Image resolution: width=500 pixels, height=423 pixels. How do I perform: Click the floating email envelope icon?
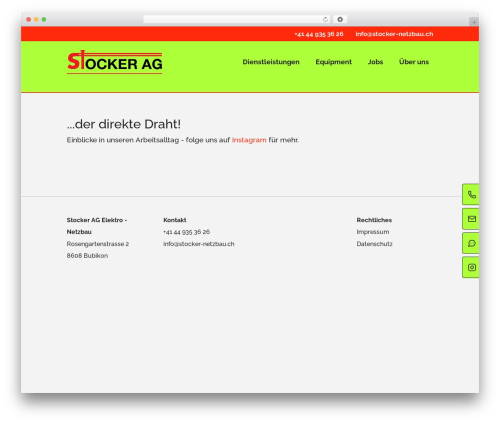coord(471,219)
